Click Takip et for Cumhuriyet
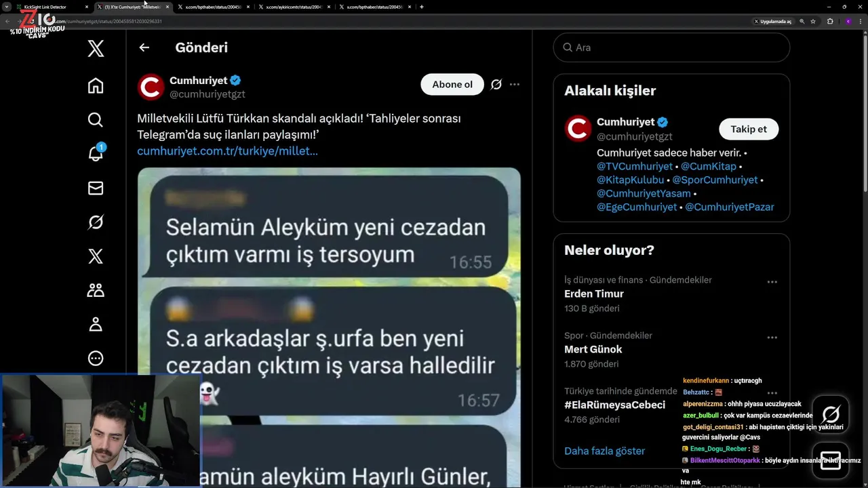868x488 pixels. [x=749, y=129]
